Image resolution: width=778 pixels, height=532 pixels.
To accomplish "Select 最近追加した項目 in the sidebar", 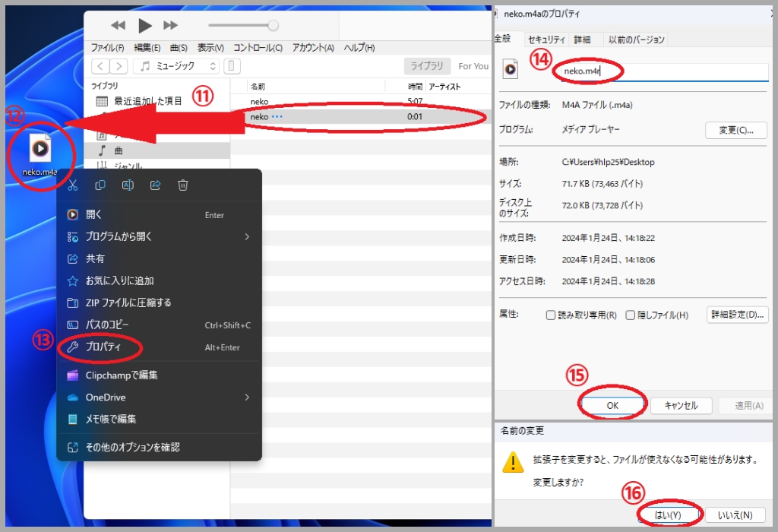I will pyautogui.click(x=148, y=101).
